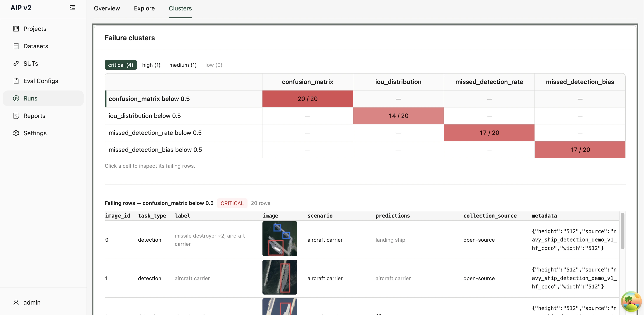
Task: Switch to the Explore tab
Action: 144,8
